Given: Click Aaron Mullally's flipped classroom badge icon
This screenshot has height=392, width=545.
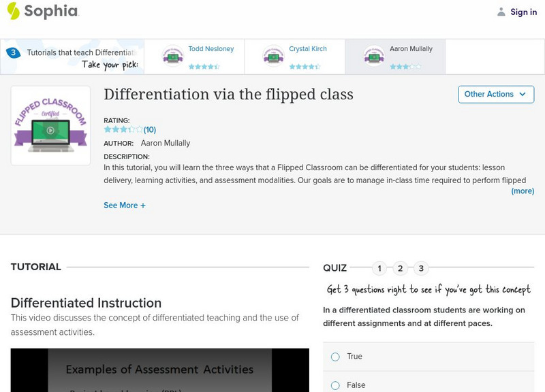Looking at the screenshot, I should click(x=374, y=56).
